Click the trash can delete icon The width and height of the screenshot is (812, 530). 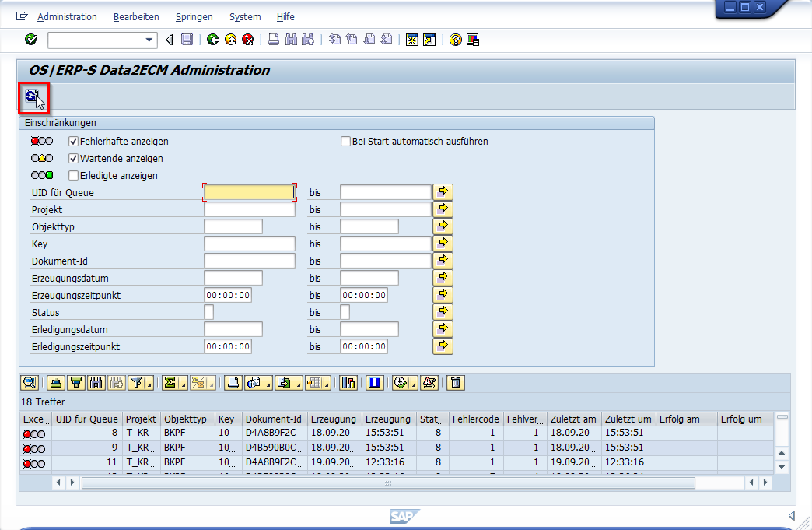pos(456,382)
